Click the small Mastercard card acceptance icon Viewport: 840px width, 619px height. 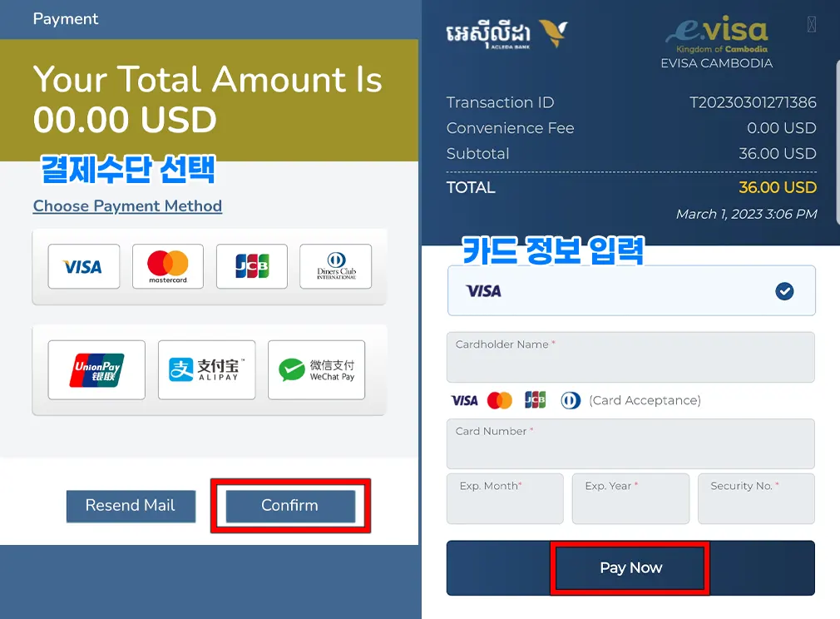coord(500,400)
